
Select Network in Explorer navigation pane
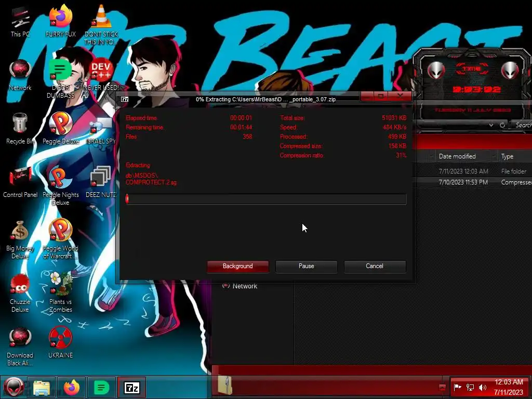coord(244,286)
